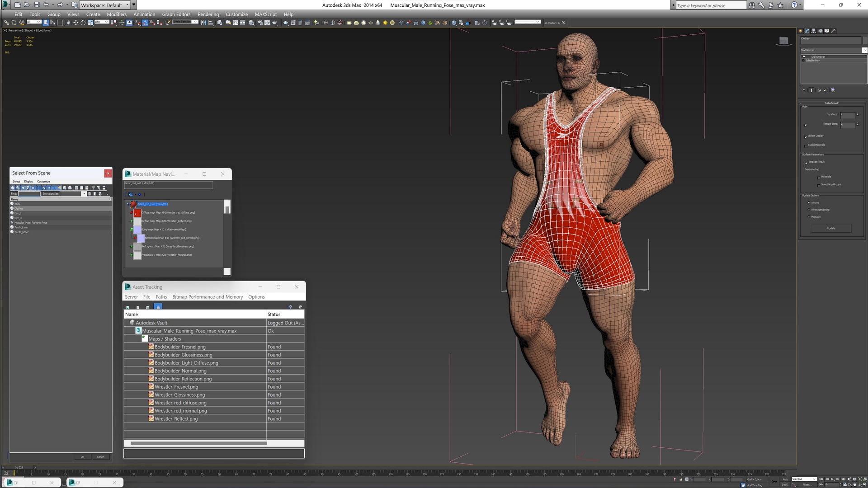Image resolution: width=868 pixels, height=488 pixels.
Task: Open the Modifier List dropdown
Action: pos(864,50)
